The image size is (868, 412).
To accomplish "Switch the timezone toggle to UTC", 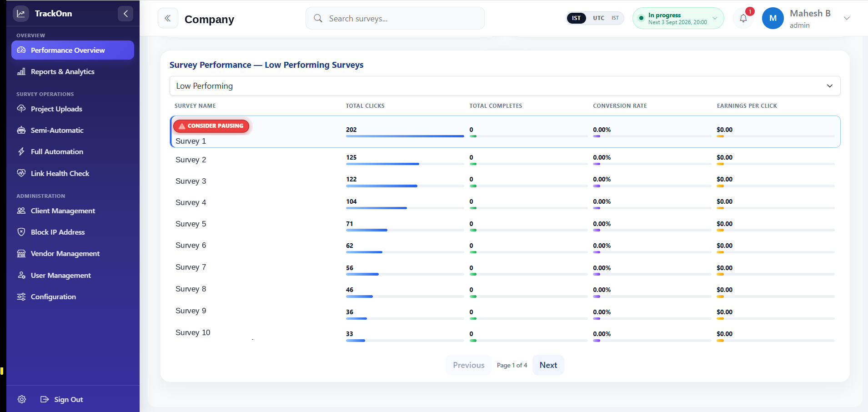I will (598, 18).
